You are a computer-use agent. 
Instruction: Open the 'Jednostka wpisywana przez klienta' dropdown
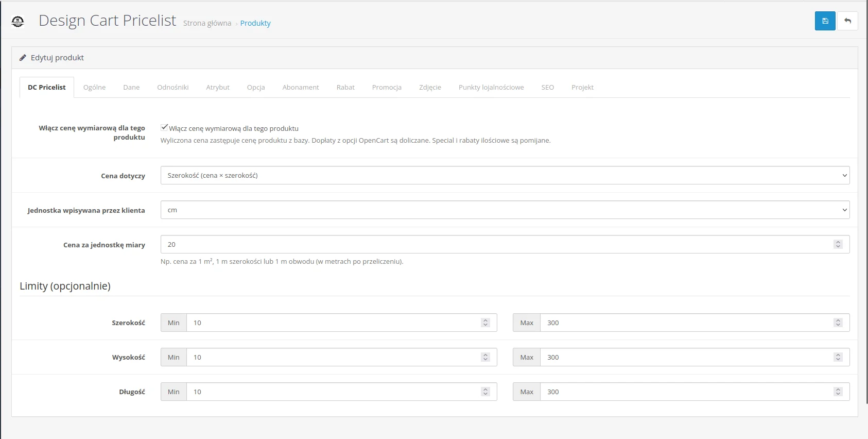tap(505, 210)
